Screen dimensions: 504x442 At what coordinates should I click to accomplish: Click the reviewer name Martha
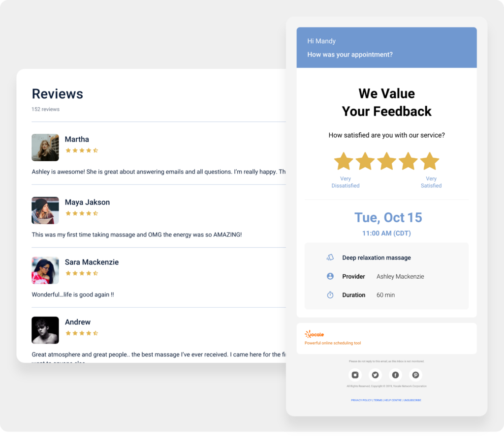tap(77, 139)
